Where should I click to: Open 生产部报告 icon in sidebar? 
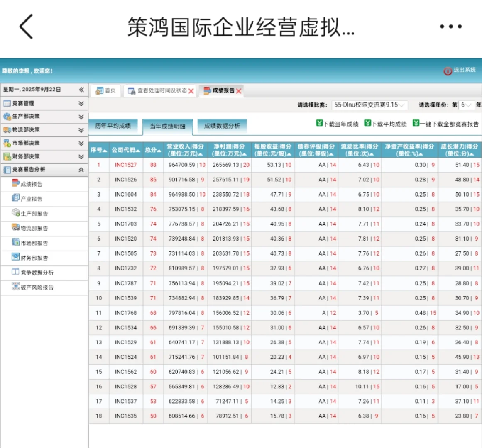click(x=15, y=212)
